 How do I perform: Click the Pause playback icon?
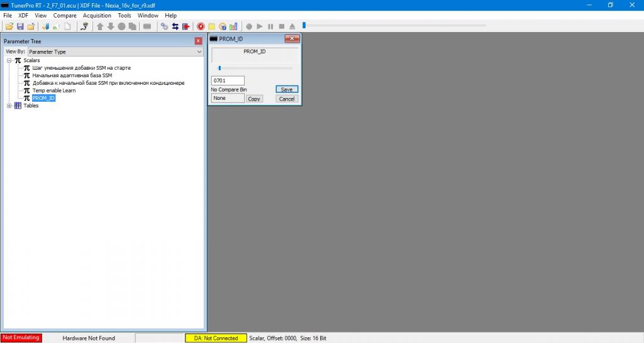tap(270, 26)
